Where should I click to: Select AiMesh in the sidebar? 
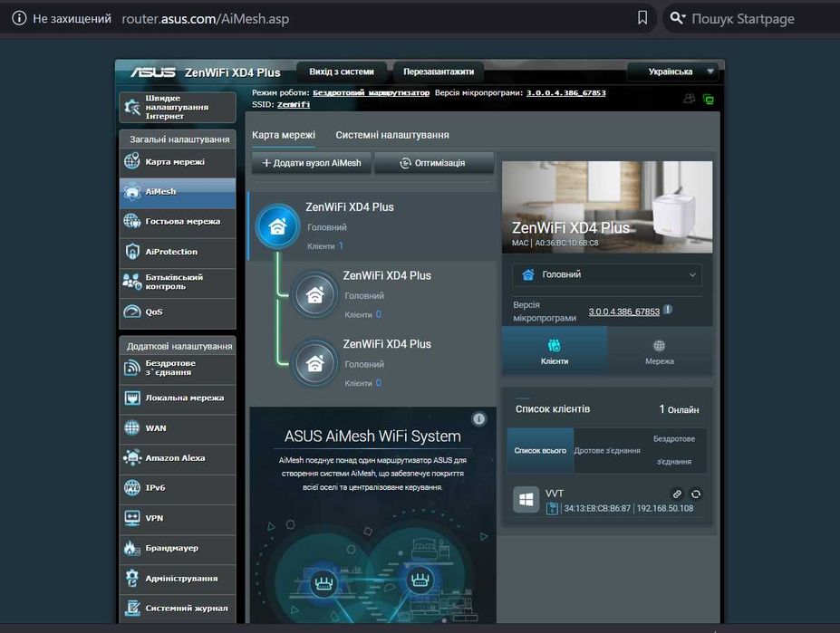pos(178,192)
